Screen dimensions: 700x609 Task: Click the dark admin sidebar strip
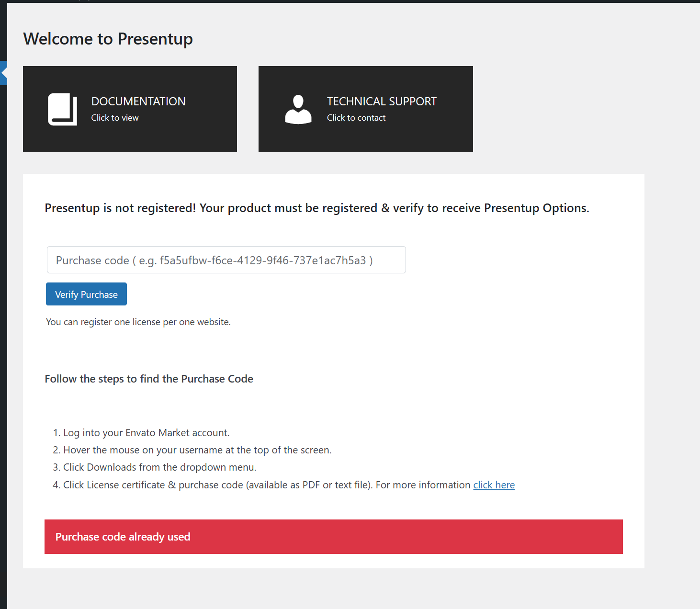3,335
